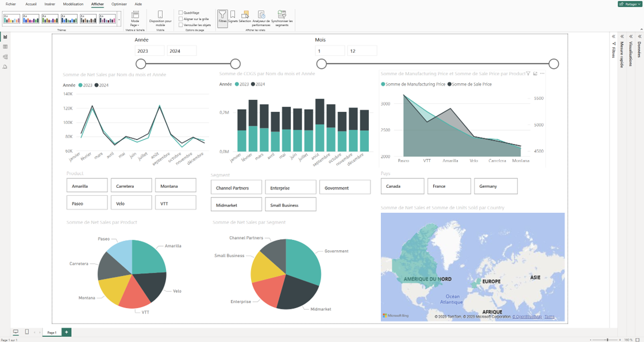The height and width of the screenshot is (342, 644).
Task: Click the right handle of Année slider
Action: [235, 64]
